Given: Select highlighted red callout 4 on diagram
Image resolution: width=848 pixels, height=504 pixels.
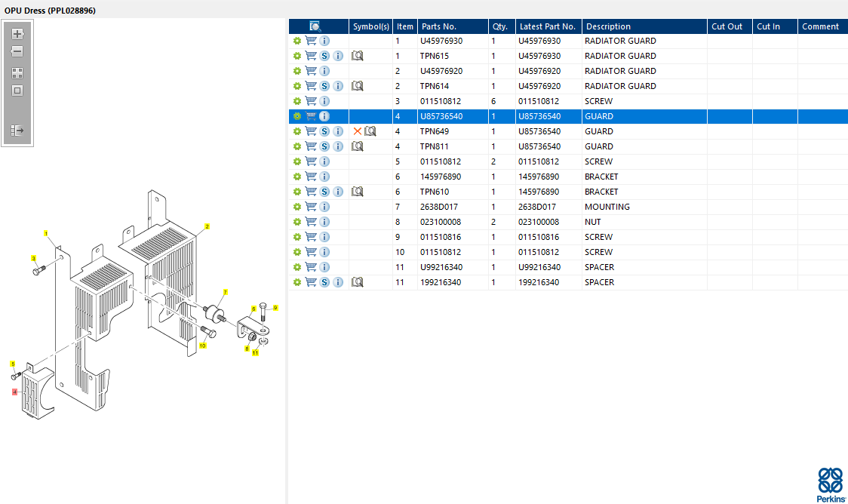Looking at the screenshot, I should pos(14,392).
